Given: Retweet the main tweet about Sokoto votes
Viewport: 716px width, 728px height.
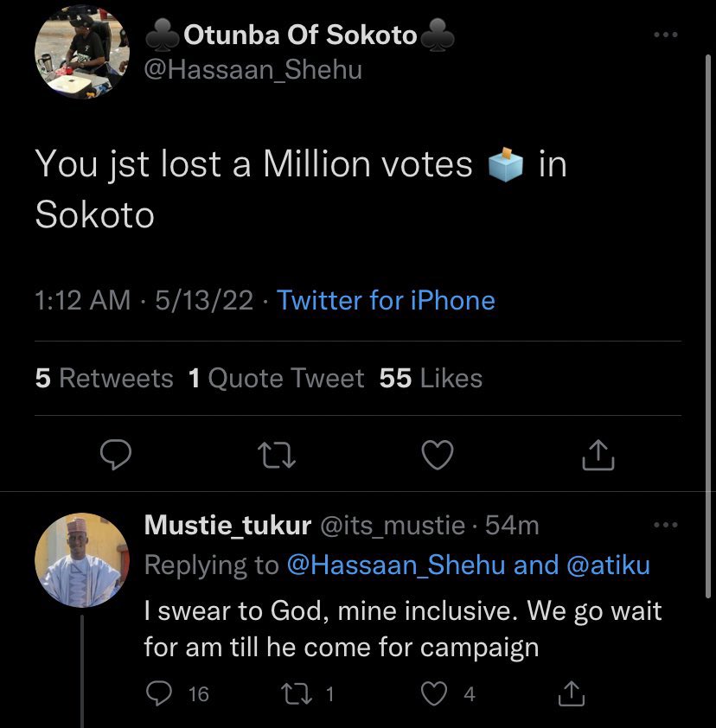Looking at the screenshot, I should pyautogui.click(x=276, y=455).
